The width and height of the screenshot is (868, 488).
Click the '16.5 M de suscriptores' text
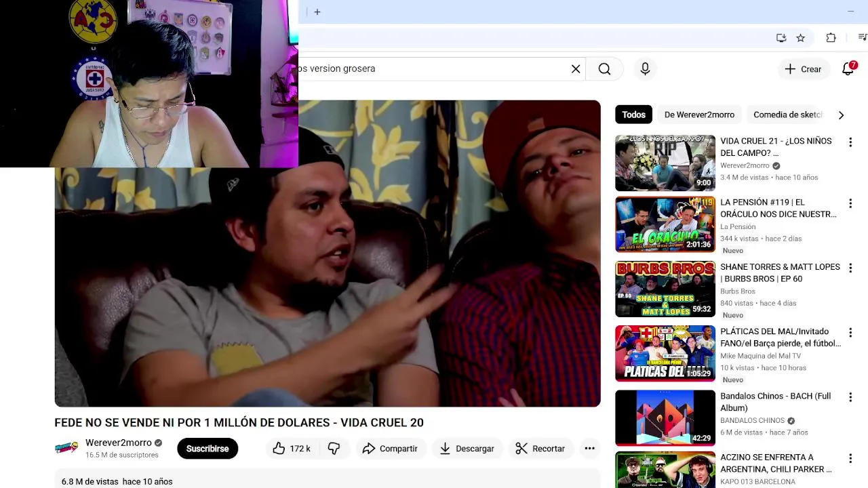pyautogui.click(x=122, y=455)
